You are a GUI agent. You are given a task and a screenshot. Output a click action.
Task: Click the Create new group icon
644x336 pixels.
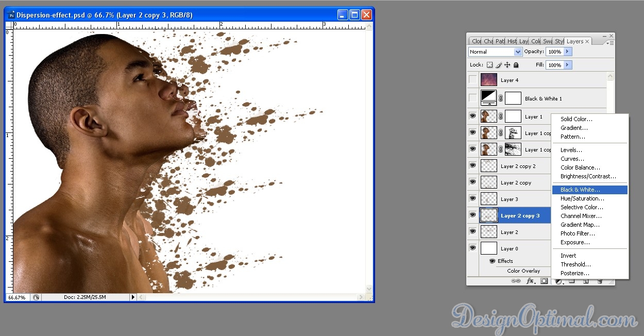[x=572, y=281]
